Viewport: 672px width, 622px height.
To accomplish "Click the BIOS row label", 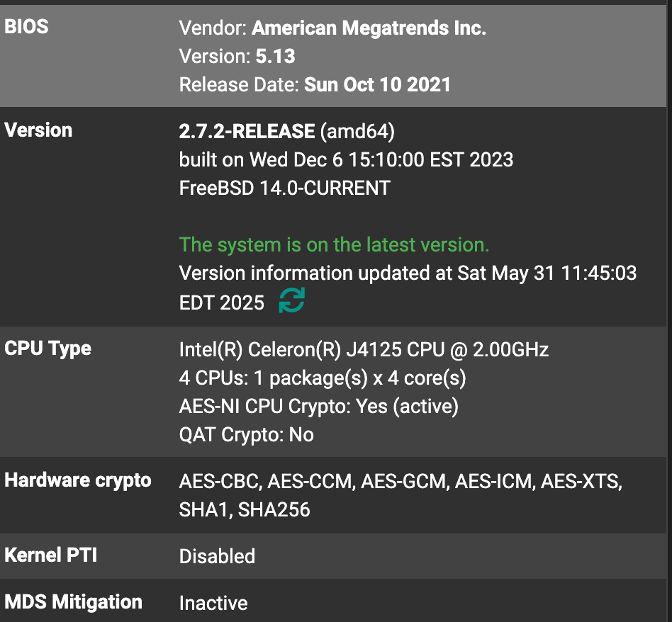I will pyautogui.click(x=26, y=26).
